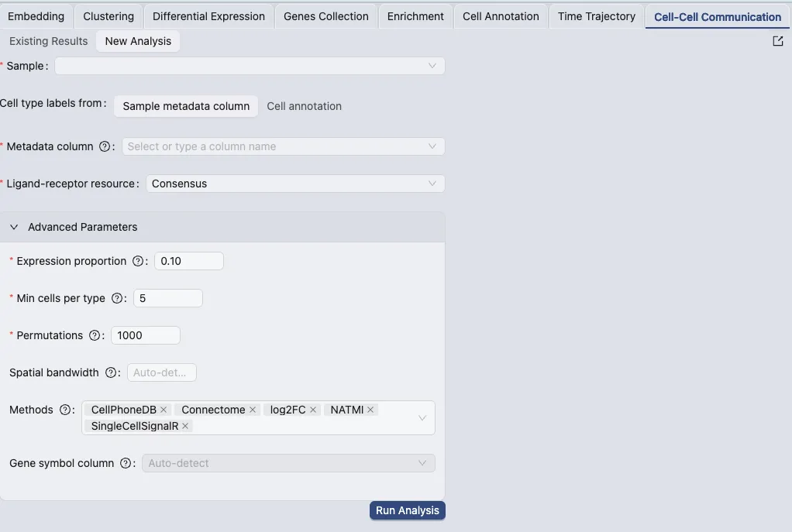
Task: Show help for Gene symbol column
Action: pos(126,463)
